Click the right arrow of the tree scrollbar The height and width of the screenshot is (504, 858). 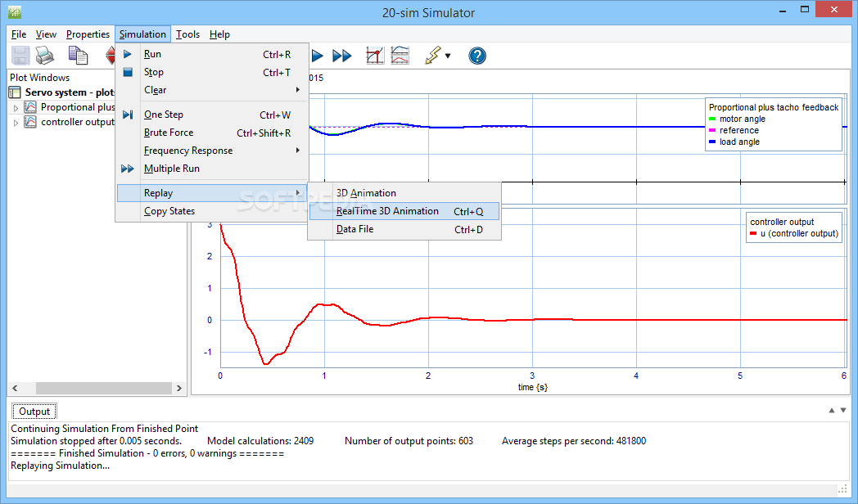coord(179,388)
